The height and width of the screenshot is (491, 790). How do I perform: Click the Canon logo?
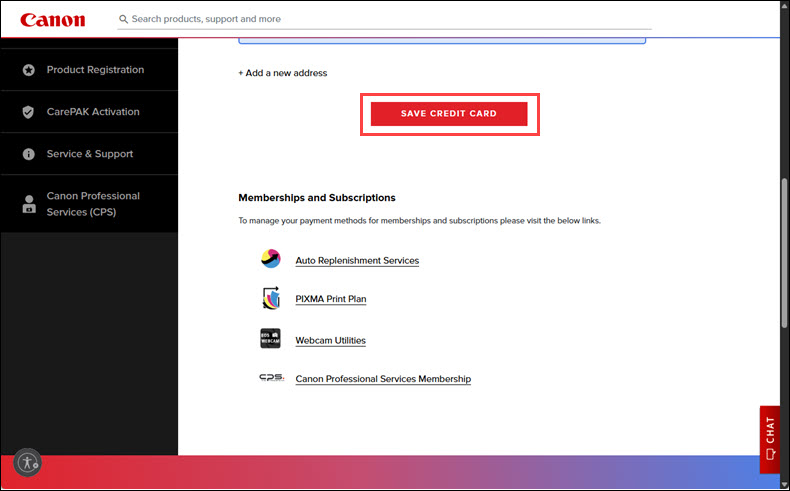[52, 20]
